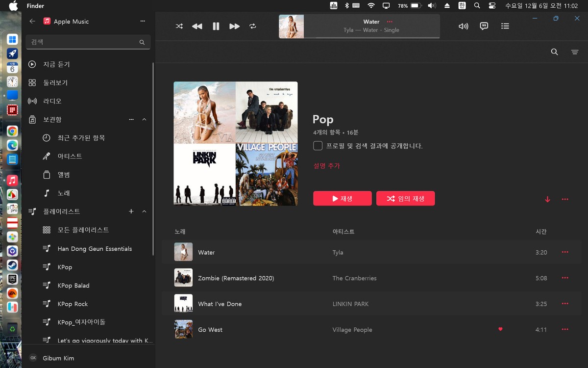
Task: Open Epic Games launcher in dock
Action: click(12, 279)
